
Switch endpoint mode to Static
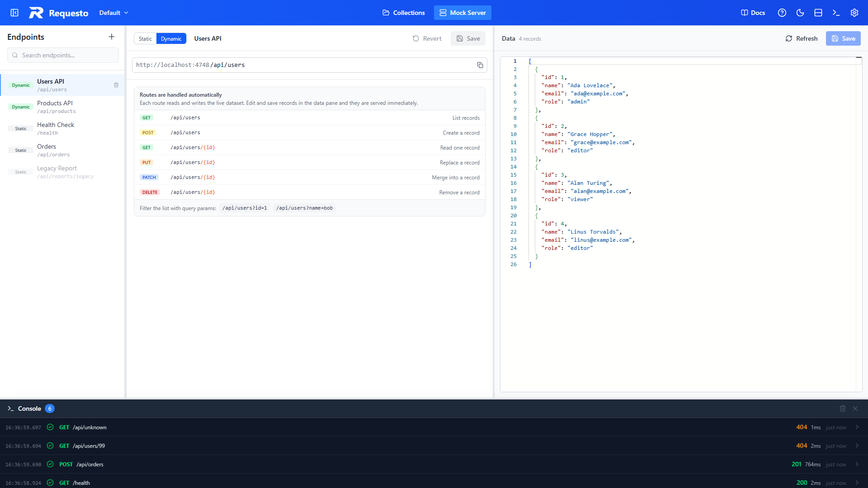pos(145,38)
